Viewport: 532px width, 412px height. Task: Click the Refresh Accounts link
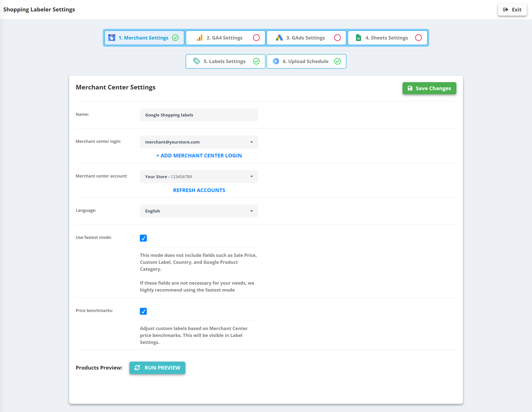point(199,190)
